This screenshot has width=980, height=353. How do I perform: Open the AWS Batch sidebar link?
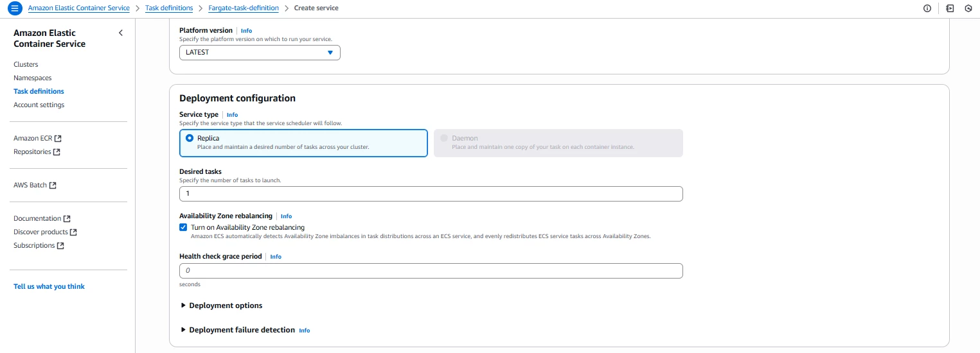tap(35, 185)
